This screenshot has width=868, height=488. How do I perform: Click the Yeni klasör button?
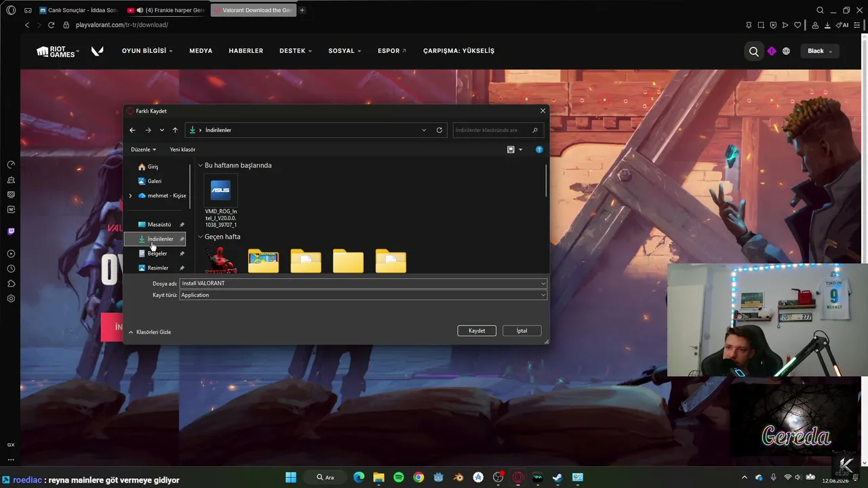[182, 150]
